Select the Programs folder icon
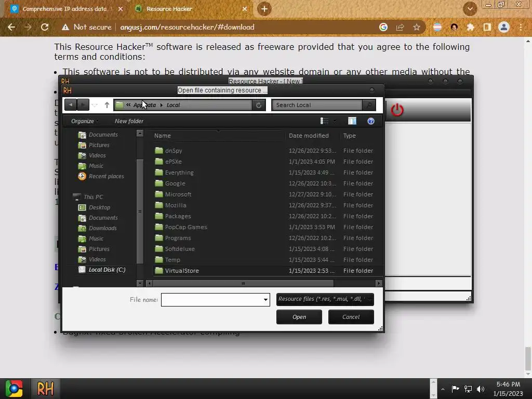Viewport: 532px width, 399px height. click(x=159, y=238)
